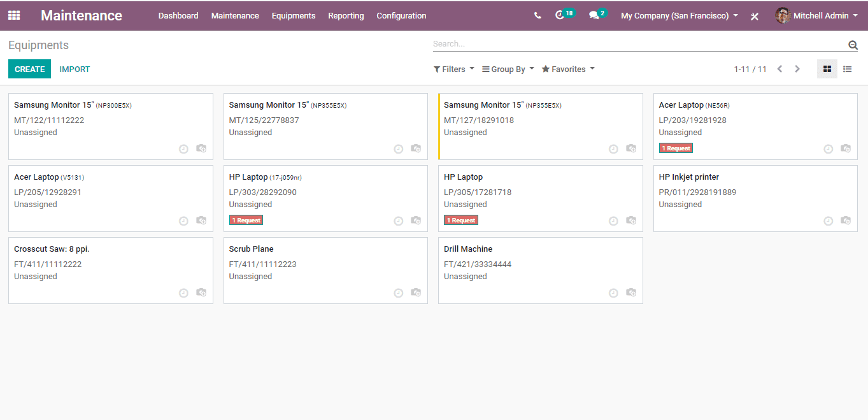
Task: Click activity clock on HP Inkjet printer card
Action: [829, 221]
